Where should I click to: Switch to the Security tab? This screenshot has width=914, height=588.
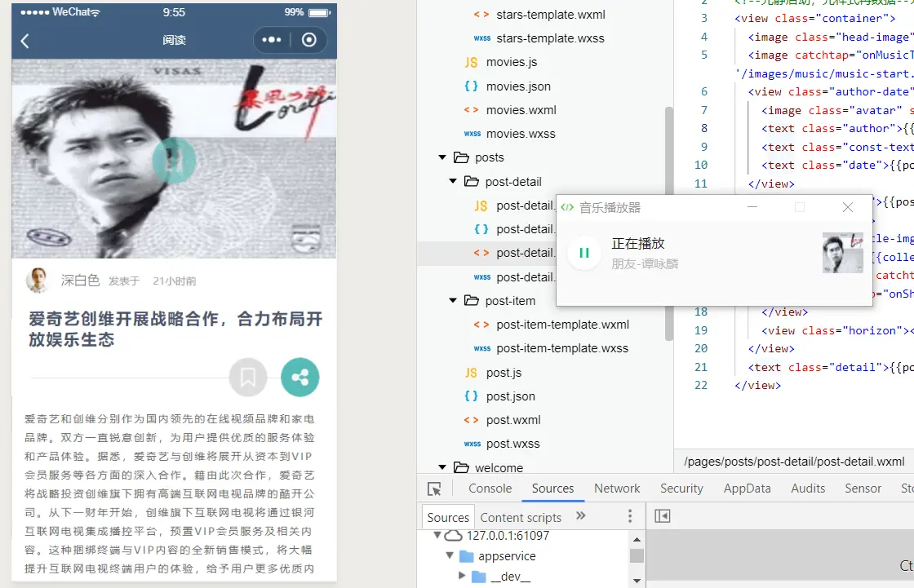click(x=681, y=489)
